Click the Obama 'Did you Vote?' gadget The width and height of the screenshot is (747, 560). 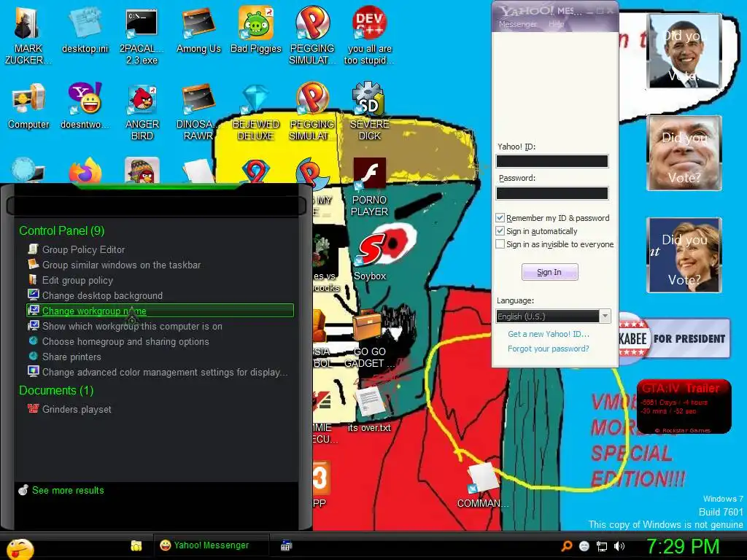pos(684,52)
